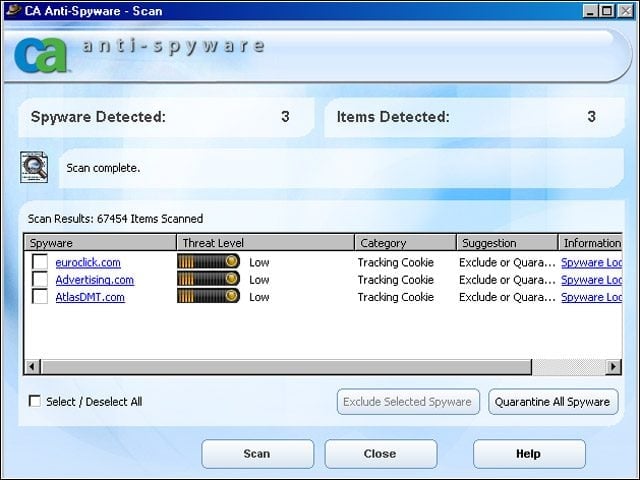
Task: Tick the AtlasDMT.com checkbox
Action: 40,296
